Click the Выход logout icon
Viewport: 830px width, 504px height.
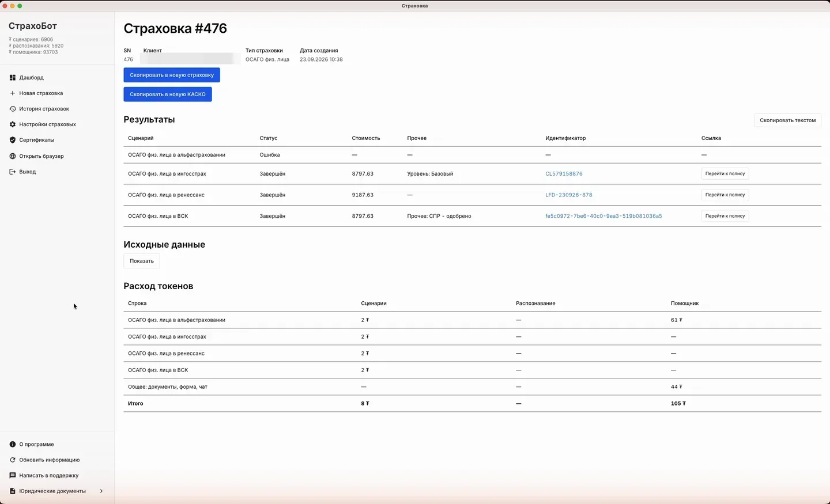(x=13, y=172)
